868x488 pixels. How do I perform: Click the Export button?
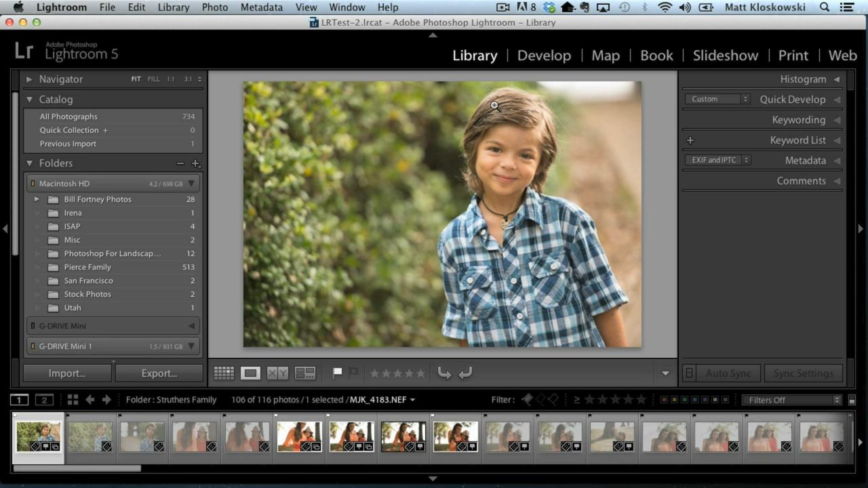point(159,373)
